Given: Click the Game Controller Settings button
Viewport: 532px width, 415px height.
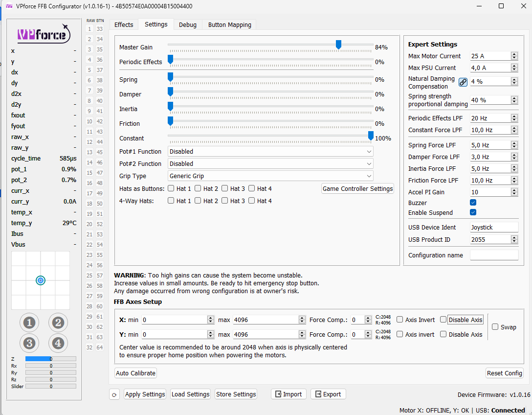Looking at the screenshot, I should 357,188.
